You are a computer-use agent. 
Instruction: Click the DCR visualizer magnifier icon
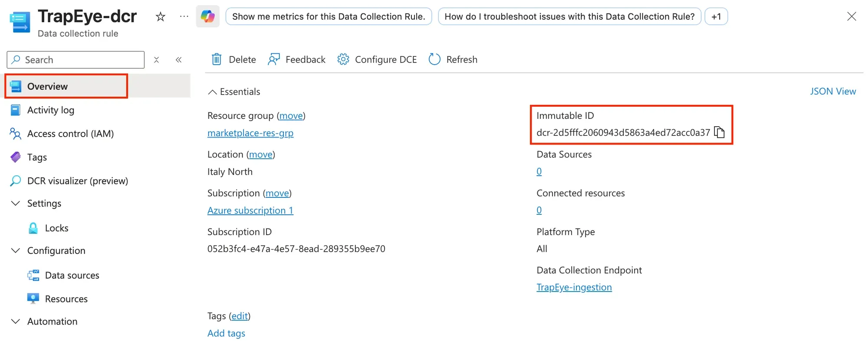(15, 181)
